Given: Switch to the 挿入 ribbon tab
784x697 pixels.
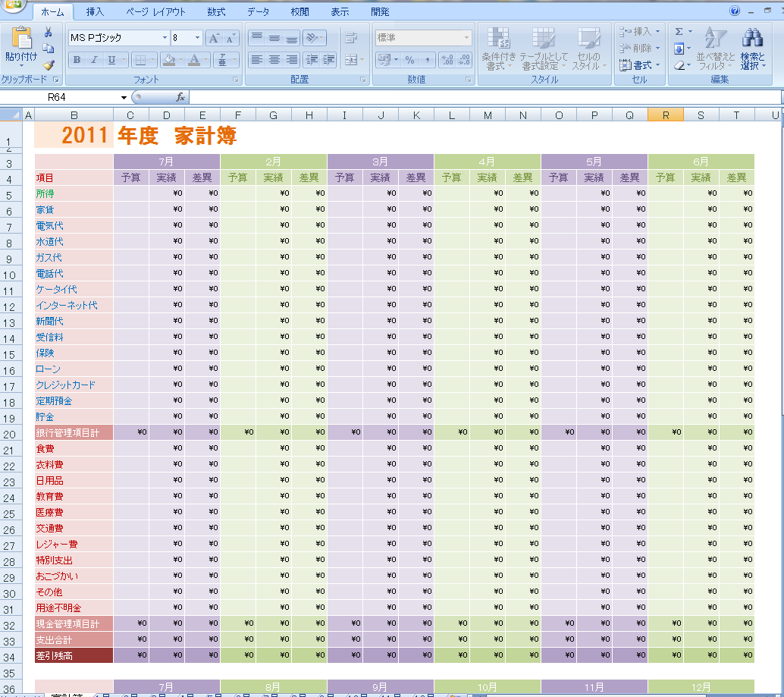Looking at the screenshot, I should [x=96, y=12].
